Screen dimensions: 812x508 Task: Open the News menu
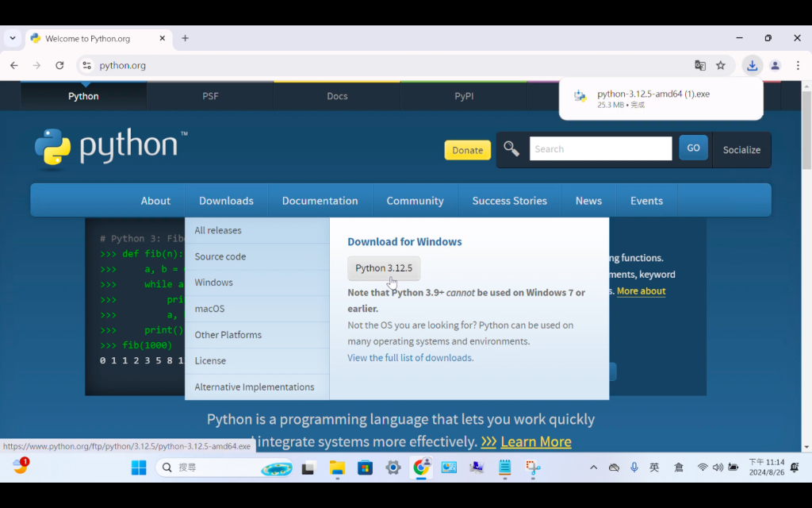pyautogui.click(x=588, y=201)
